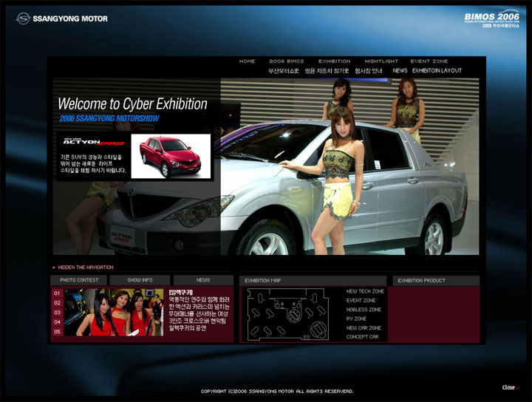Open the HOME menu
The width and height of the screenshot is (532, 402).
coord(247,61)
